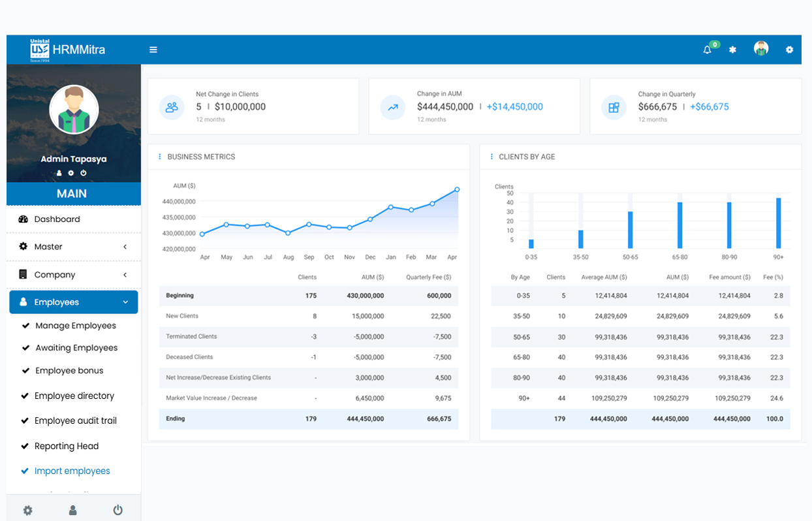The width and height of the screenshot is (812, 521).
Task: Click the Master gear icon in sidebar
Action: tap(23, 247)
